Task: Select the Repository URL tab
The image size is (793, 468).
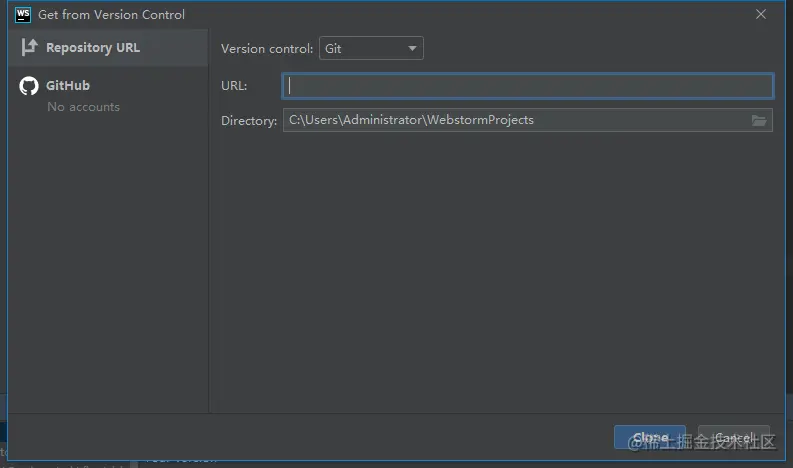Action: [x=92, y=47]
